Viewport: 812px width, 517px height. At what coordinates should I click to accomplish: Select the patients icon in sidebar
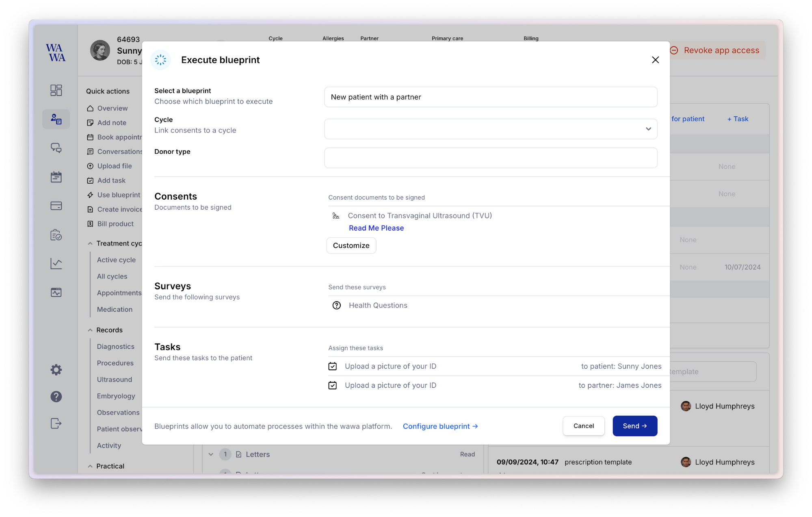tap(56, 119)
